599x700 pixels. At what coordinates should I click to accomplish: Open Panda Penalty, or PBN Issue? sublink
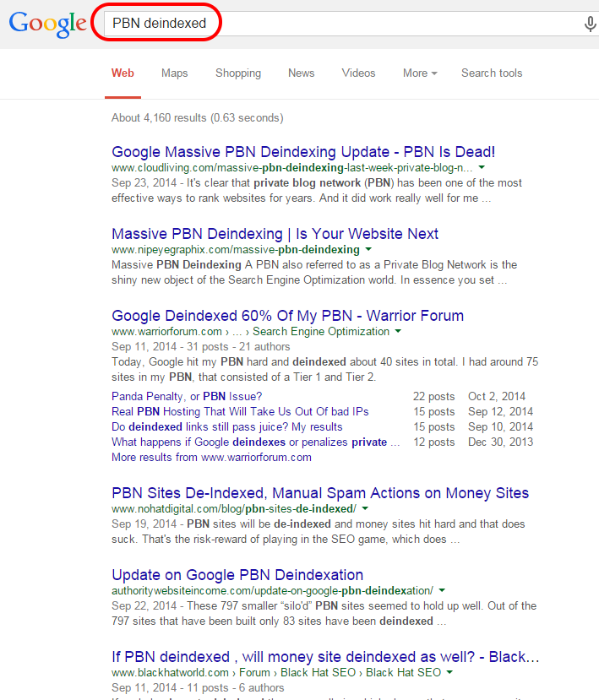187,396
